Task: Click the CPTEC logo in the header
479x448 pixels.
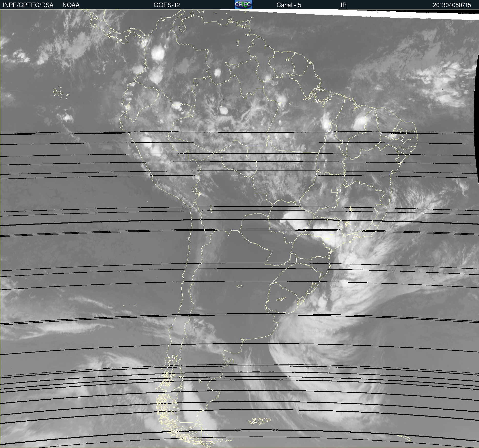Action: [243, 5]
